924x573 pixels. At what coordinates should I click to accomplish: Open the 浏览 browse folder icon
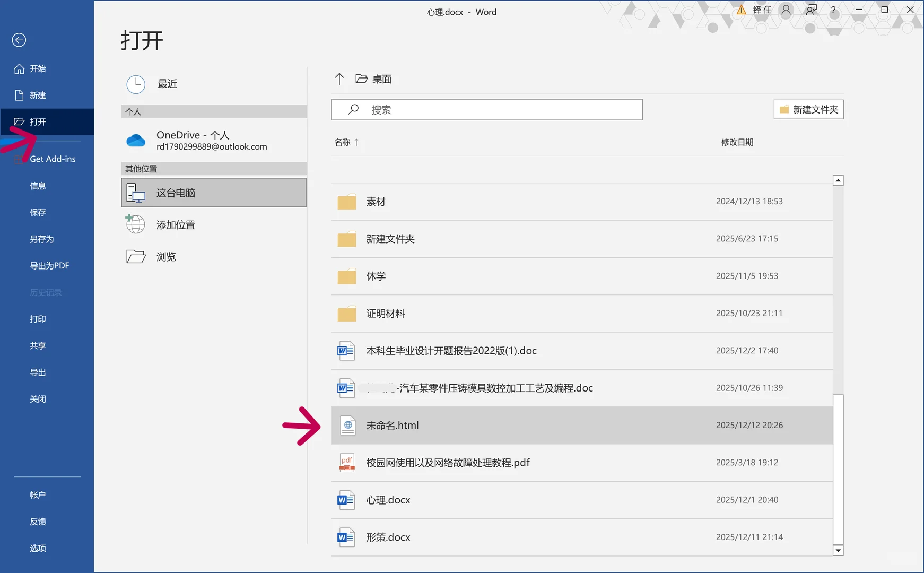136,257
